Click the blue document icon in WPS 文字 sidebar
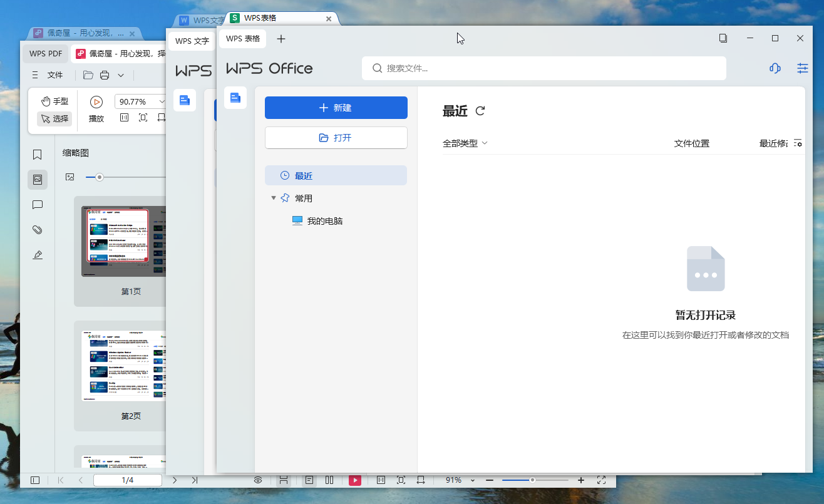Screen dimensions: 824x504 (185, 100)
